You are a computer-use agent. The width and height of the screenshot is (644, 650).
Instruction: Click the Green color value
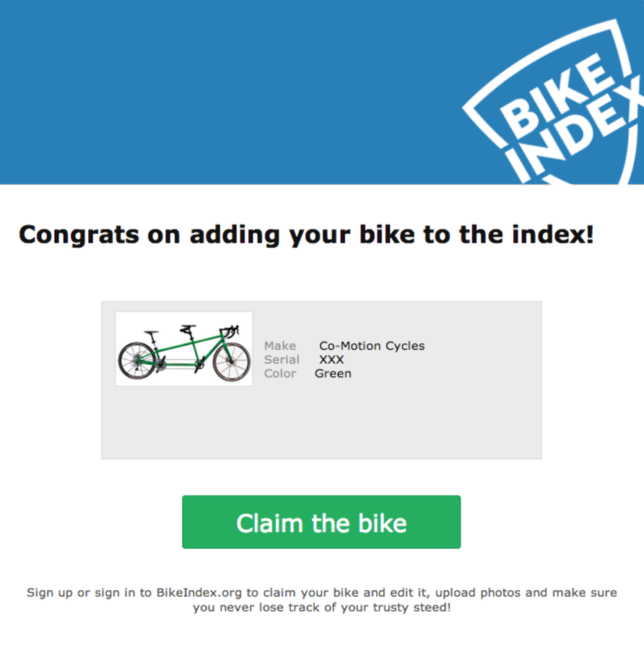click(x=333, y=373)
